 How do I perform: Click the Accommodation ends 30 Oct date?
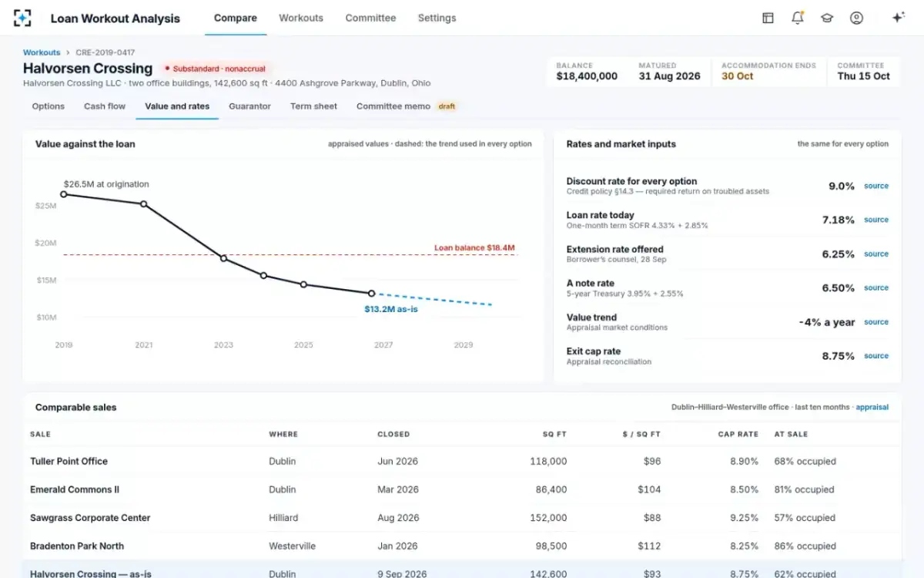coord(737,76)
